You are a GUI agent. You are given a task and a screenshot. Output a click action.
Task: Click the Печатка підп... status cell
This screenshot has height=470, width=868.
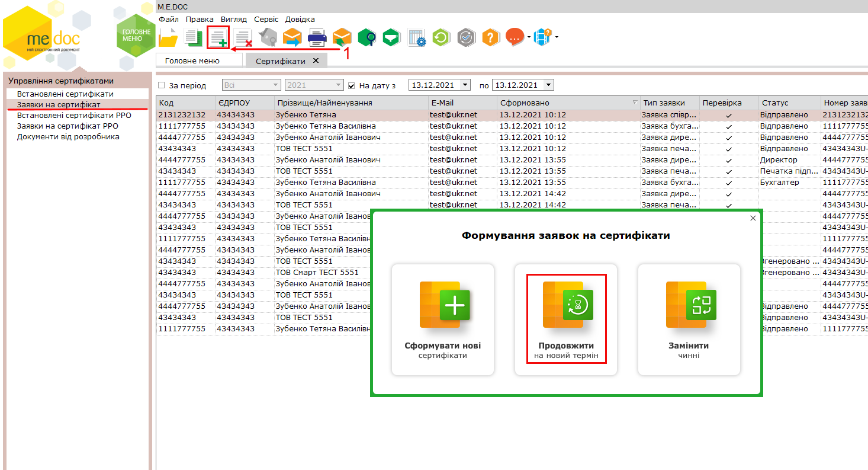789,171
